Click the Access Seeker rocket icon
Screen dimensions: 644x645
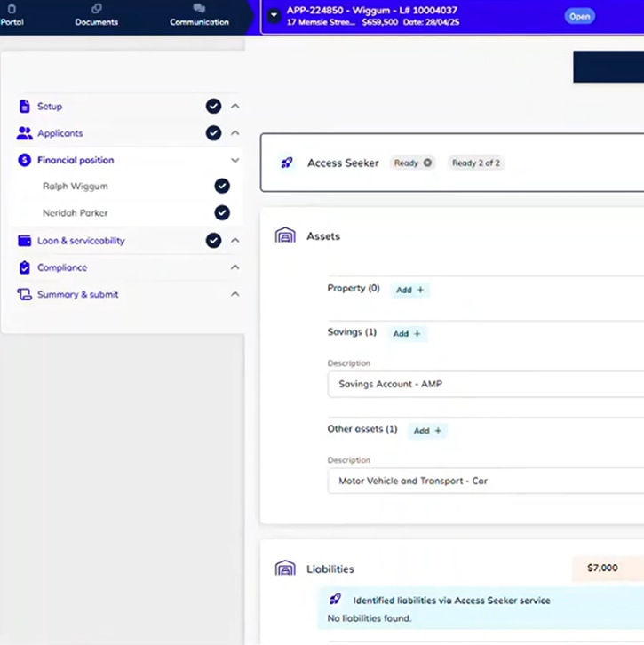click(287, 163)
